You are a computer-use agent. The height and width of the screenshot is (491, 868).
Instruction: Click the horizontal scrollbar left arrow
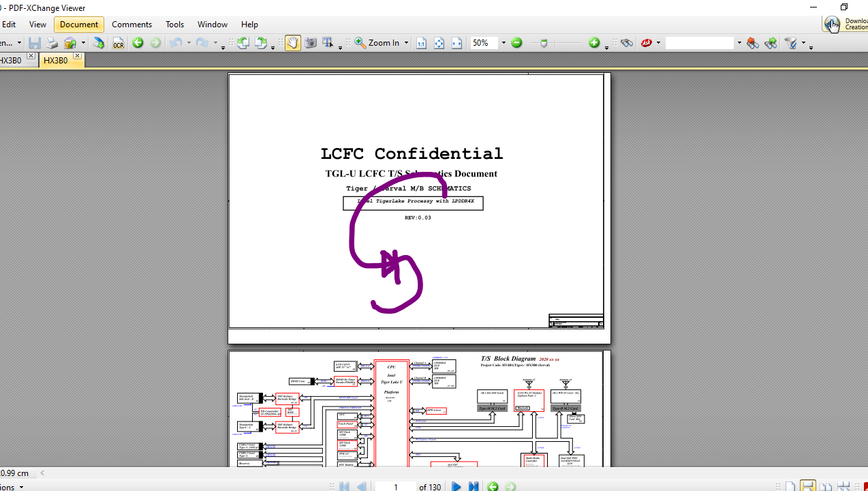click(42, 473)
